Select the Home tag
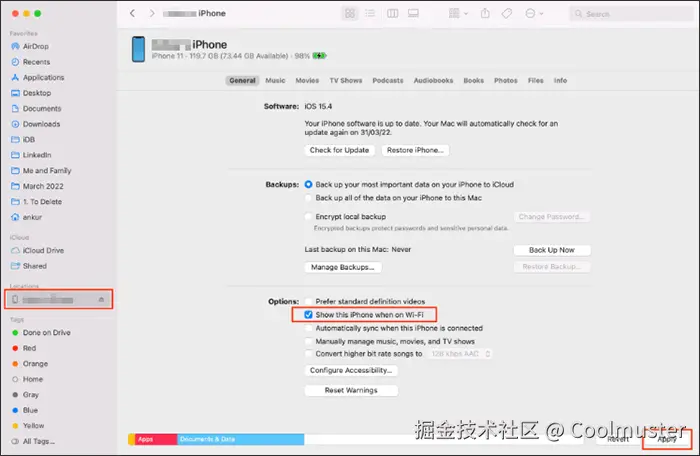Viewport: 700px width, 456px height. pyautogui.click(x=27, y=379)
